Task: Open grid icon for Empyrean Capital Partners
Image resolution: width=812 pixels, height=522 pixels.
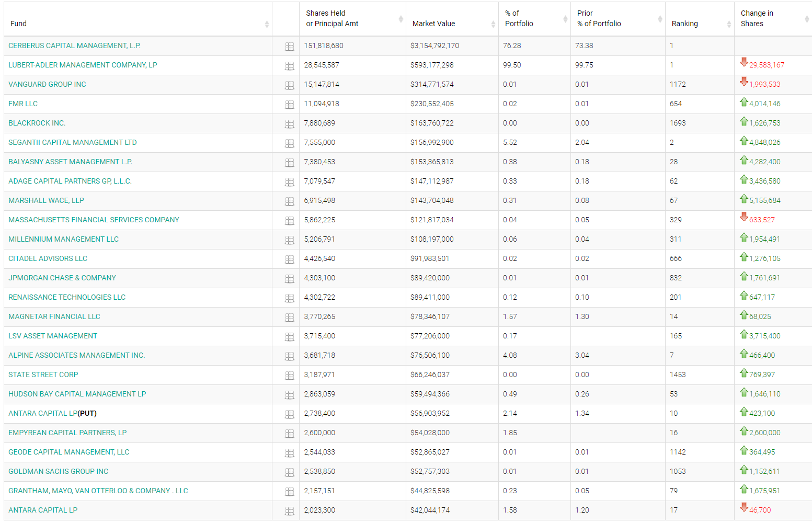Action: click(x=290, y=434)
